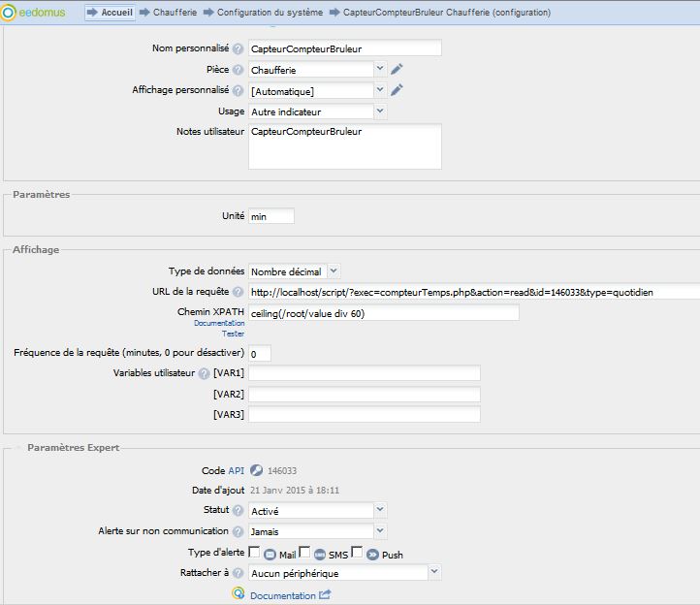
Task: Open the Tester link under Chemin XPATH
Action: click(x=233, y=334)
